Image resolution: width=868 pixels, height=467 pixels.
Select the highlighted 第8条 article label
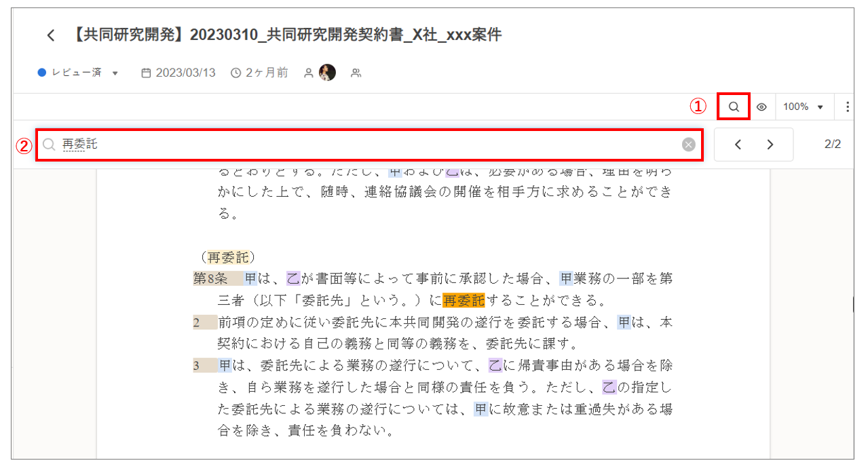click(210, 278)
